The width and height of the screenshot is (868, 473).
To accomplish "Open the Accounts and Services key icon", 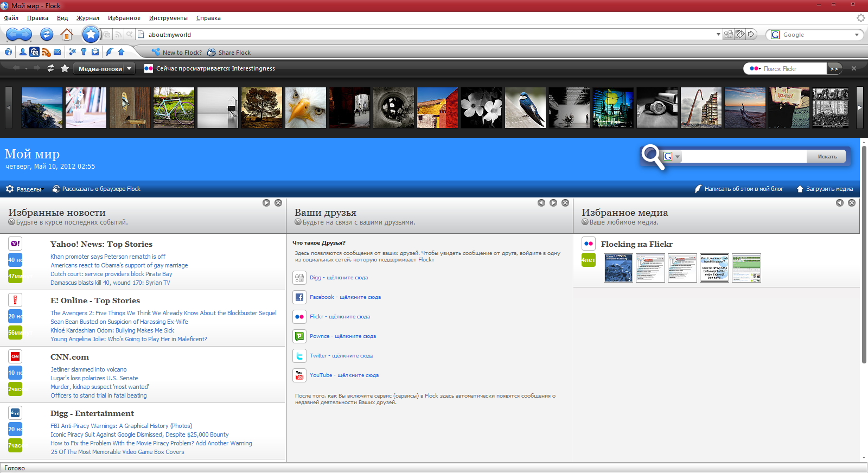I will coord(84,52).
